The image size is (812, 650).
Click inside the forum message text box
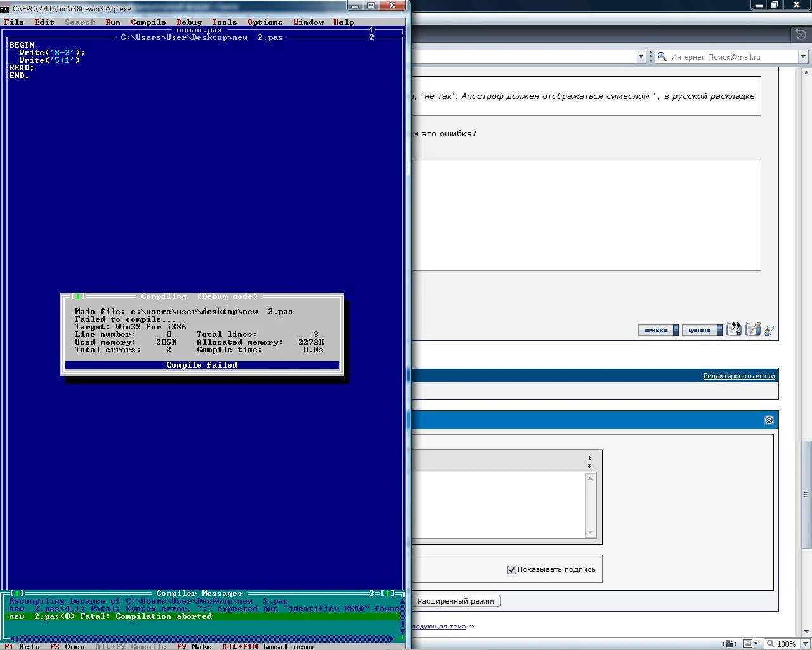pyautogui.click(x=586, y=216)
